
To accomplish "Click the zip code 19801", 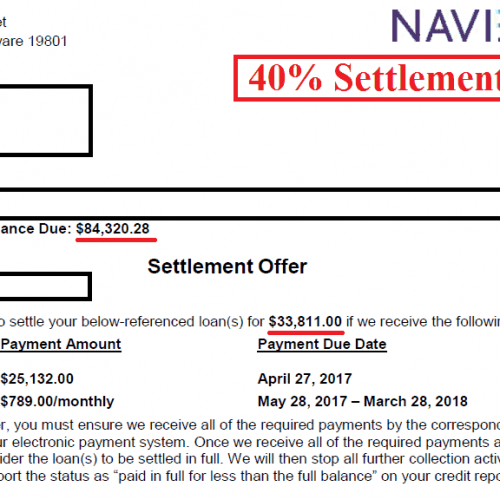I will [48, 41].
